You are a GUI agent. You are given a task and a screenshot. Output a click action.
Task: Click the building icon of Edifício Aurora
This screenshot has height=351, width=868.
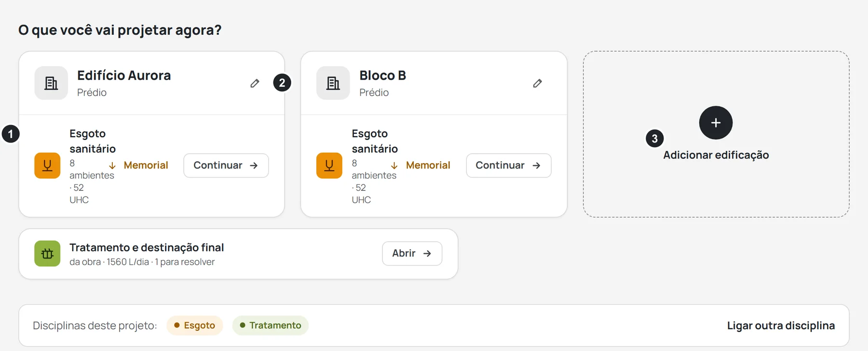(51, 83)
